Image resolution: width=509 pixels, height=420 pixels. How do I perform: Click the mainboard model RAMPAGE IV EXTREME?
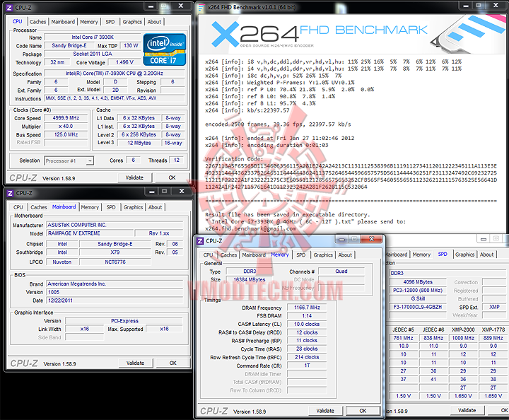tap(90, 233)
